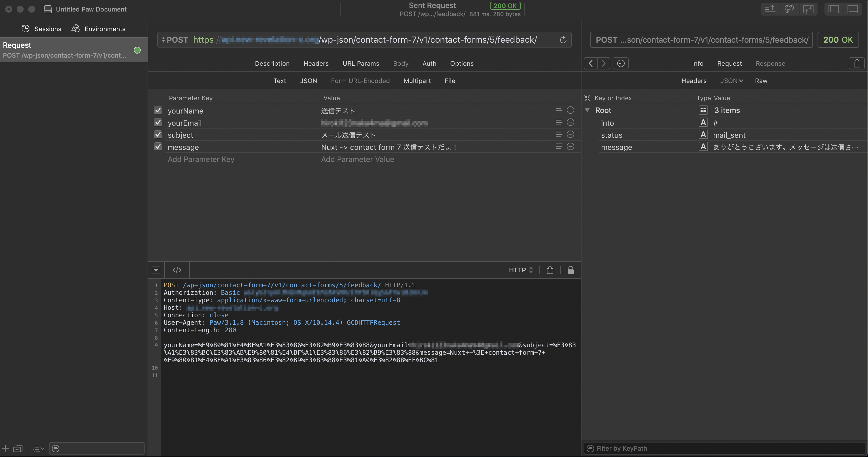Toggle the left sidebar visibility
The image size is (868, 457).
[834, 9]
